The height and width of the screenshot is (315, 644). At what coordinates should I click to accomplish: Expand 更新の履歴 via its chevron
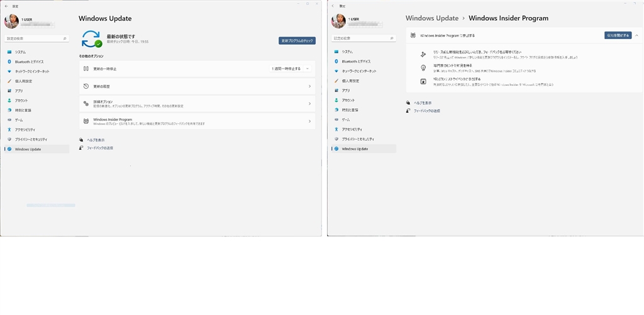(x=309, y=87)
